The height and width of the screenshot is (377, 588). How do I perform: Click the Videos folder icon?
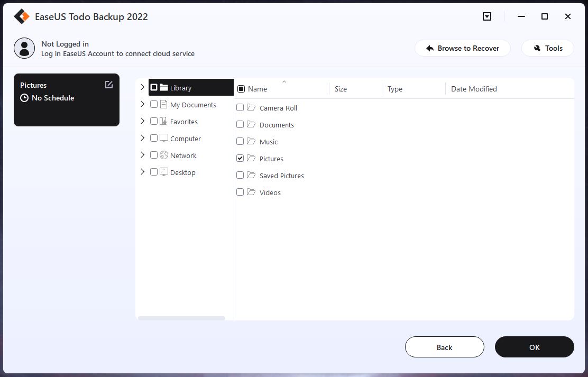[251, 192]
